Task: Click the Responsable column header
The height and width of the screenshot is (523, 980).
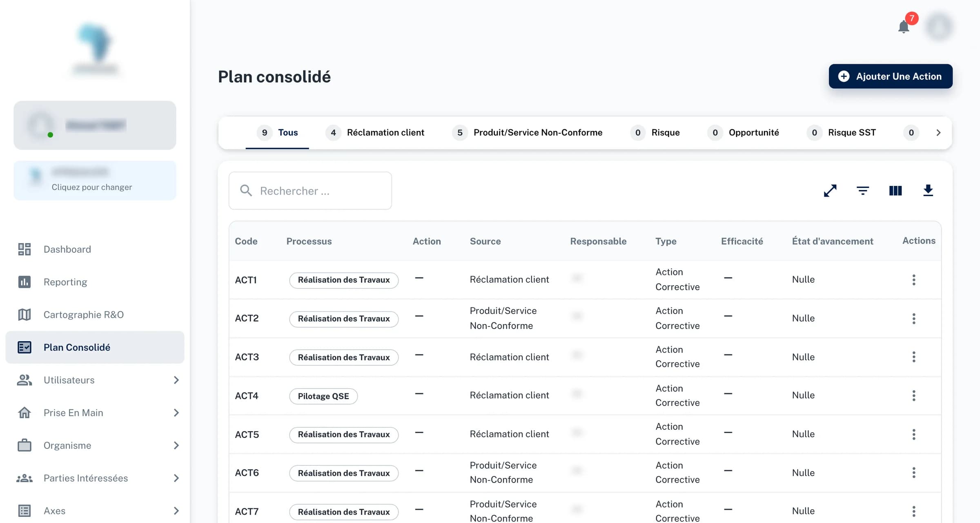Action: click(x=598, y=241)
